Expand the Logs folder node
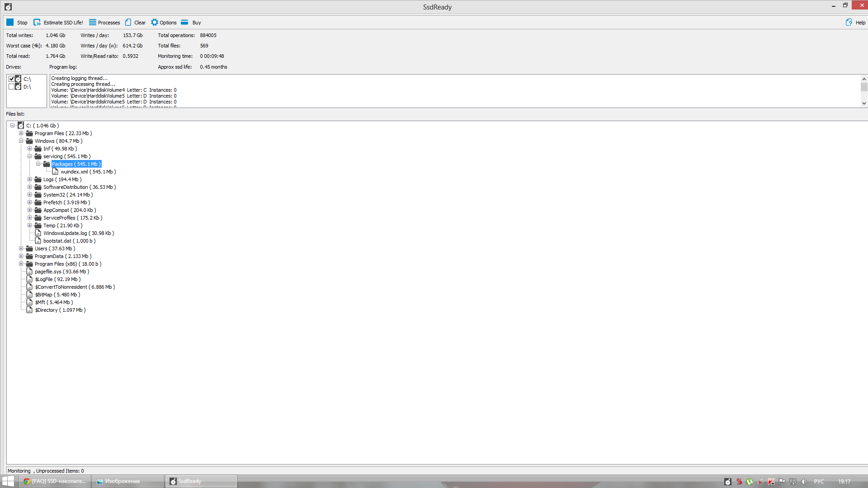Viewport: 868px width, 488px height. pyautogui.click(x=29, y=179)
